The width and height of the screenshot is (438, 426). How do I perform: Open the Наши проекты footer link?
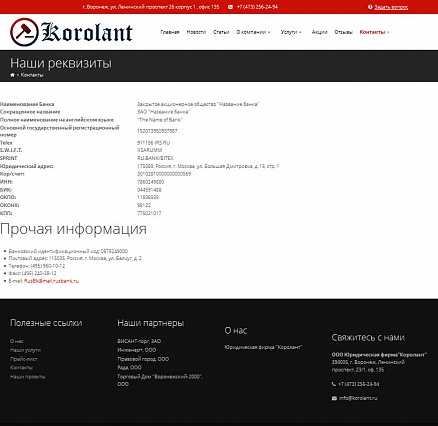(x=28, y=376)
